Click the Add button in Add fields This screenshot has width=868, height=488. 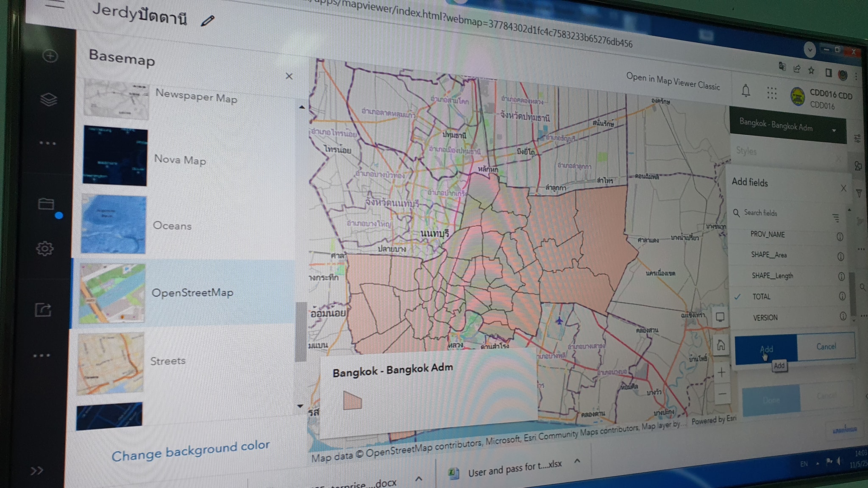[x=766, y=349]
